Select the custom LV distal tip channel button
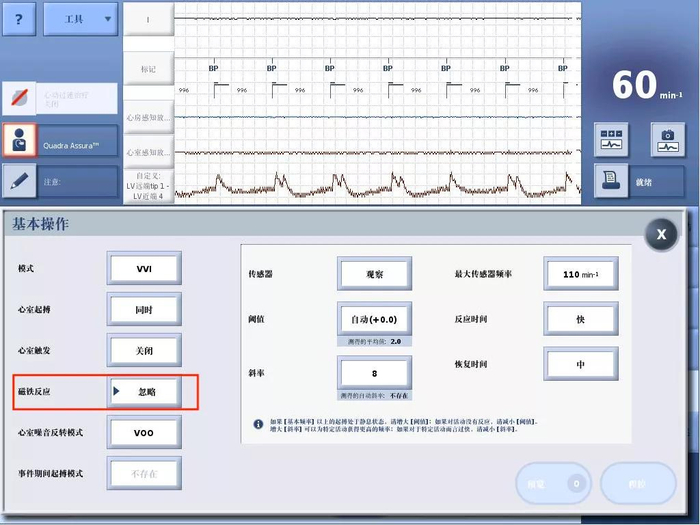700x525 pixels. coord(148,186)
